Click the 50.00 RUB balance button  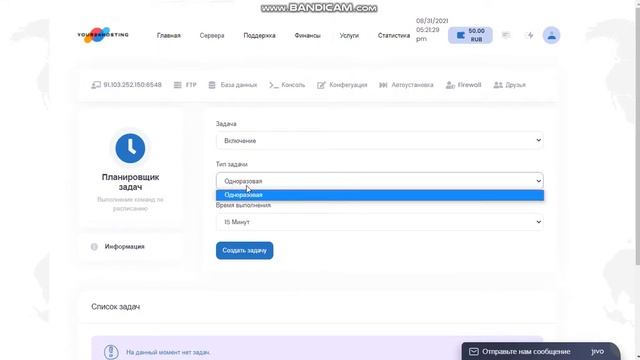click(470, 35)
